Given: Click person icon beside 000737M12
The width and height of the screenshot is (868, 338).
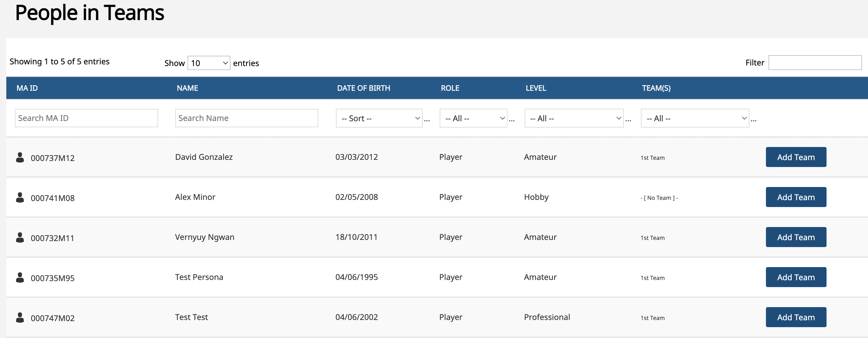Looking at the screenshot, I should (20, 157).
